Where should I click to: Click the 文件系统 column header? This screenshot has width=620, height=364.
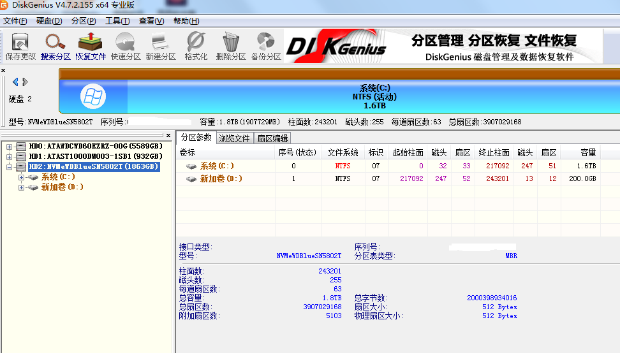click(x=343, y=152)
